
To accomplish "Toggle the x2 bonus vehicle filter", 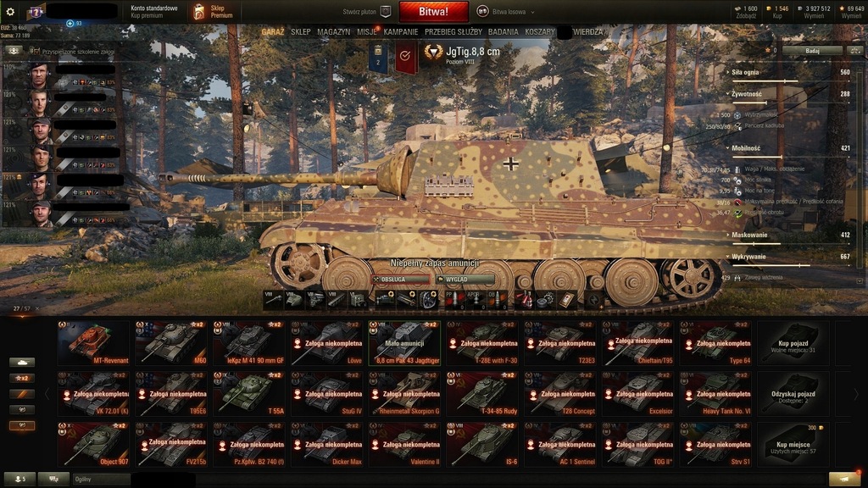I will (x=22, y=379).
